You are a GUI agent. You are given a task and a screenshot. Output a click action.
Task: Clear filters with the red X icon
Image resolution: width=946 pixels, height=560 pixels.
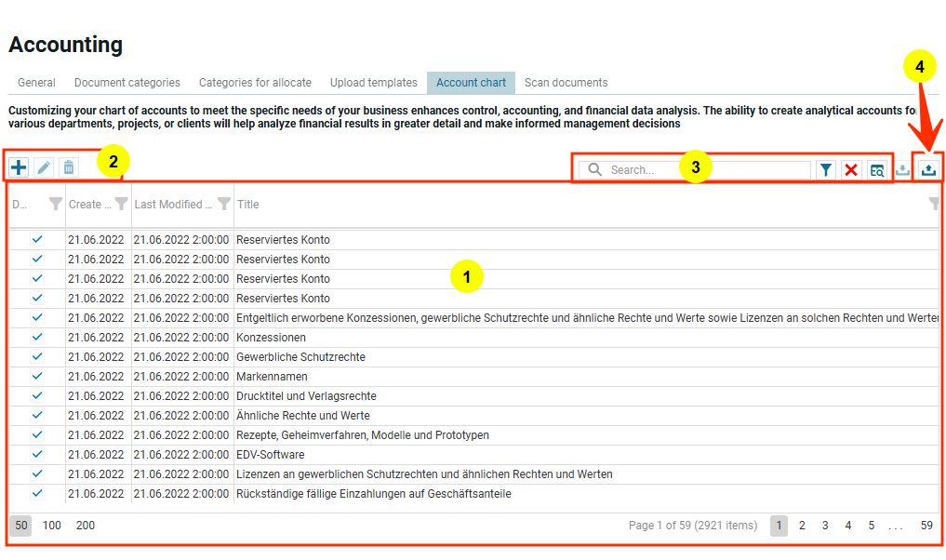[851, 170]
